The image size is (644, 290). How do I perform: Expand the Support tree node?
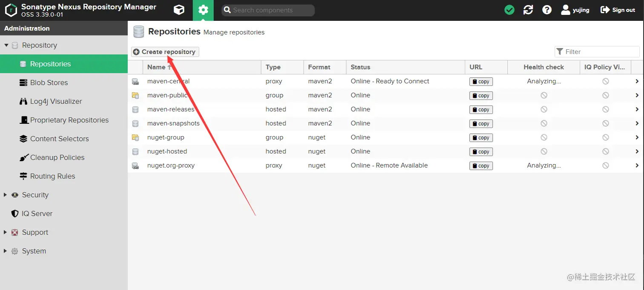click(x=6, y=232)
